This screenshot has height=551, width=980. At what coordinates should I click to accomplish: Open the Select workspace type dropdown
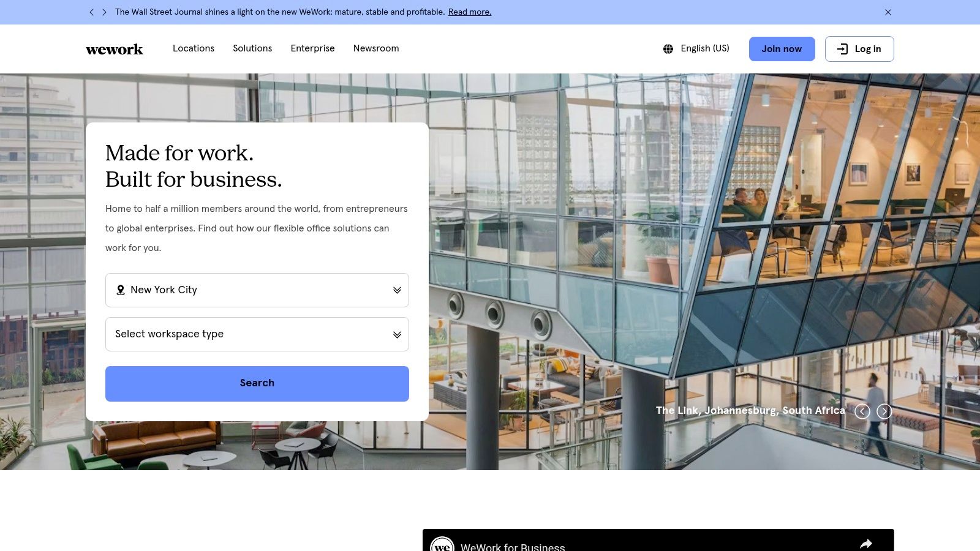click(x=257, y=334)
